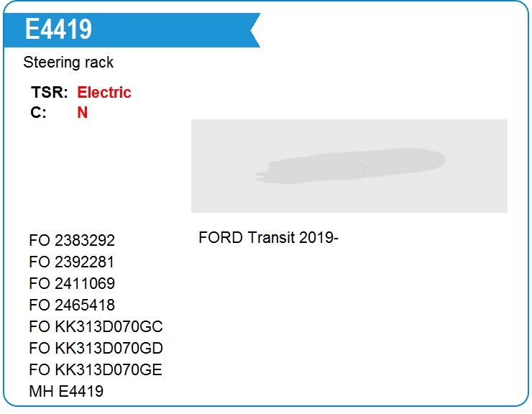Click the TSR: field label

pyautogui.click(x=50, y=93)
